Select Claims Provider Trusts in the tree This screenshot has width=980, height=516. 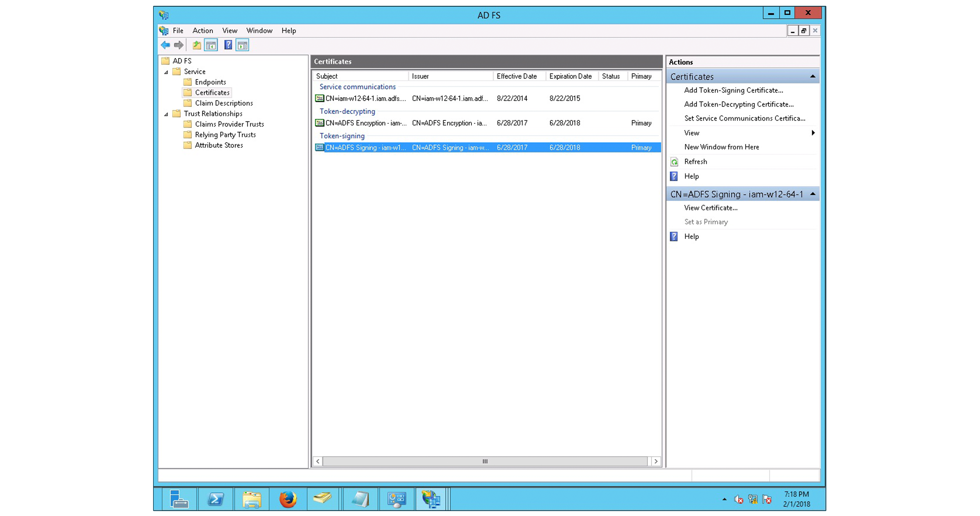[x=229, y=124]
